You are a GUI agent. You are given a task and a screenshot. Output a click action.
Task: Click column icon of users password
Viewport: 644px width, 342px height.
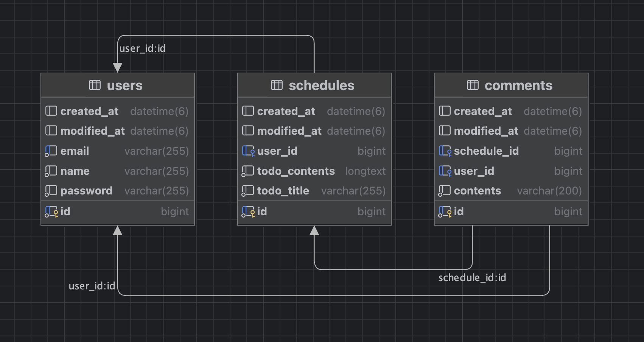click(51, 191)
